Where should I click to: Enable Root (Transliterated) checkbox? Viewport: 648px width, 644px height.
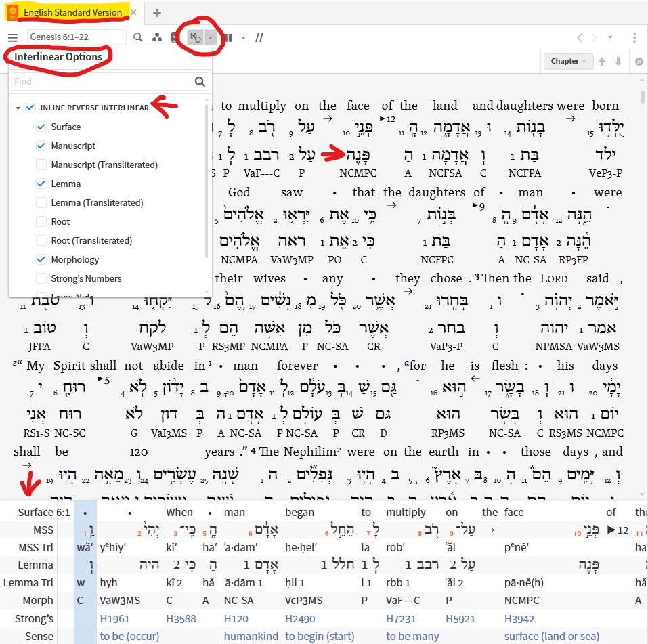point(41,240)
